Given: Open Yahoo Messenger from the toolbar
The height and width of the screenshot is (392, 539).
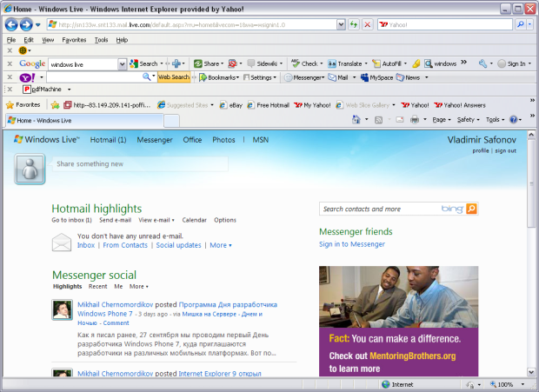Looking at the screenshot, I should click(304, 77).
